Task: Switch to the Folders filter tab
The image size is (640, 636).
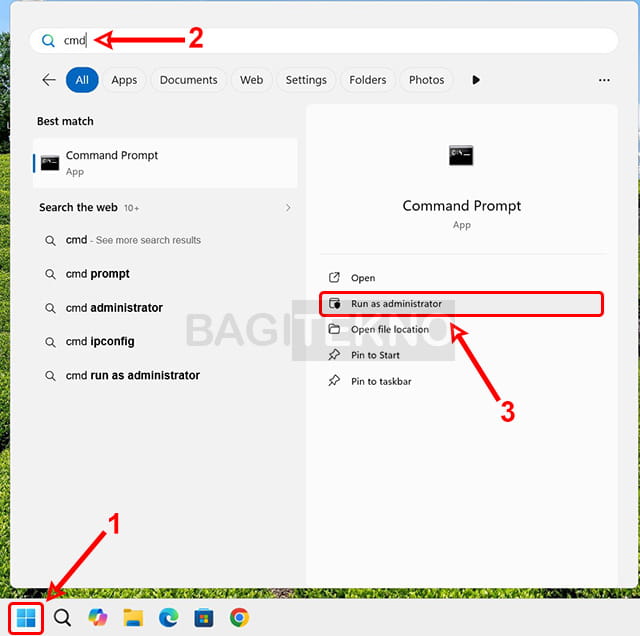Action: tap(368, 80)
